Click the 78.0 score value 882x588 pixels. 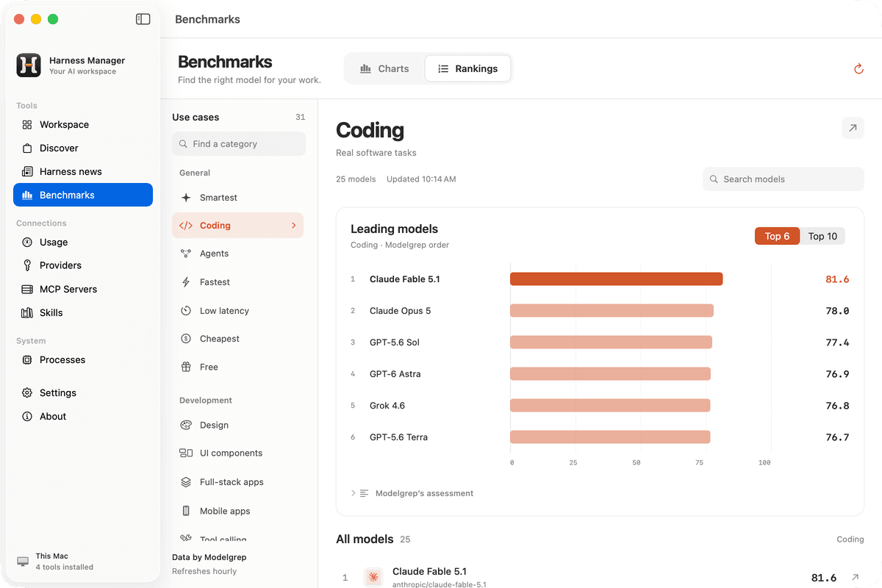(837, 311)
